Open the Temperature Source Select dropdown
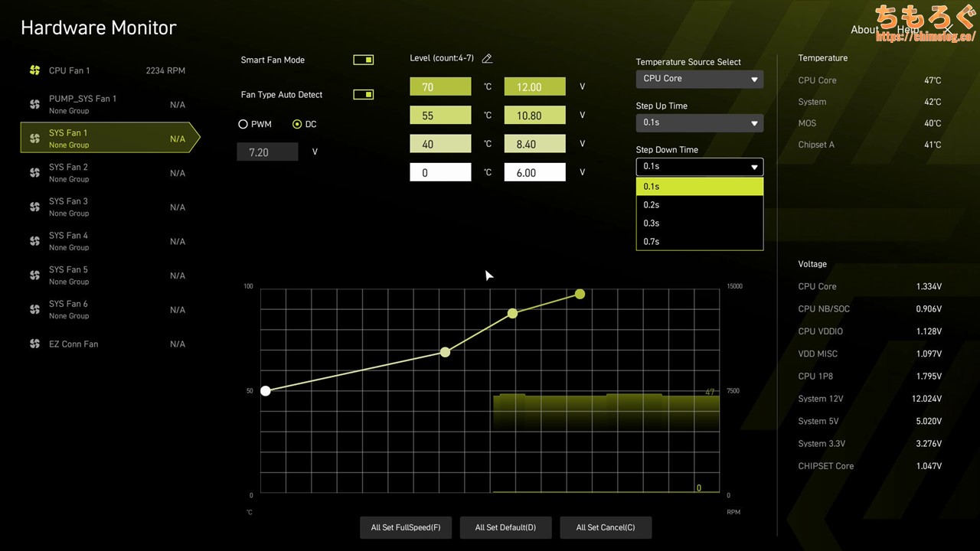The width and height of the screenshot is (980, 551). (x=699, y=79)
